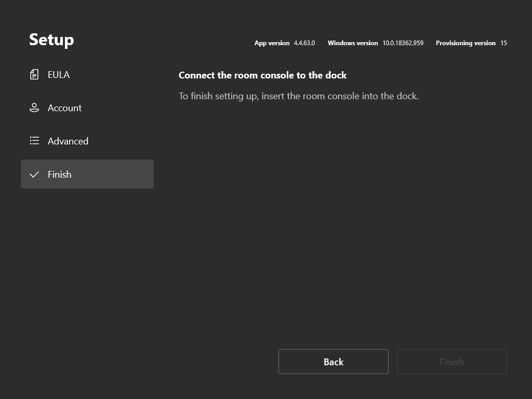Click the 'App version' label

(x=272, y=43)
